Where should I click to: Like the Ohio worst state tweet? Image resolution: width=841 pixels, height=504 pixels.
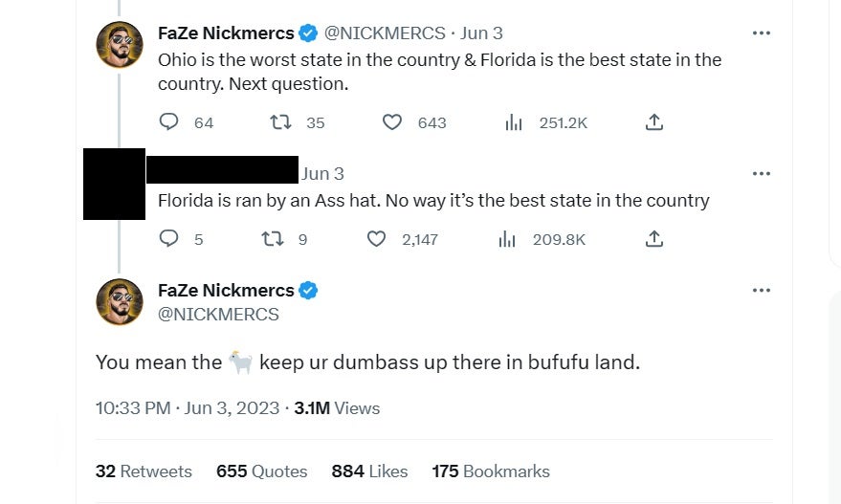point(391,122)
